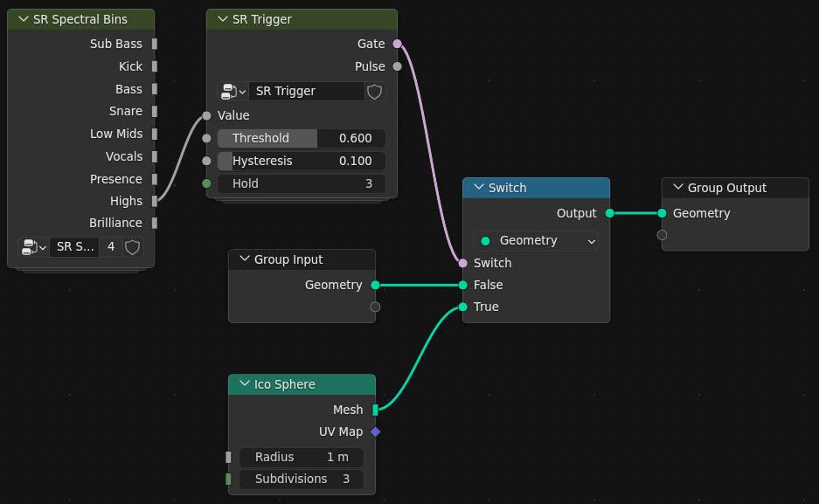
Task: Click the SR Trigger group name field
Action: (307, 92)
